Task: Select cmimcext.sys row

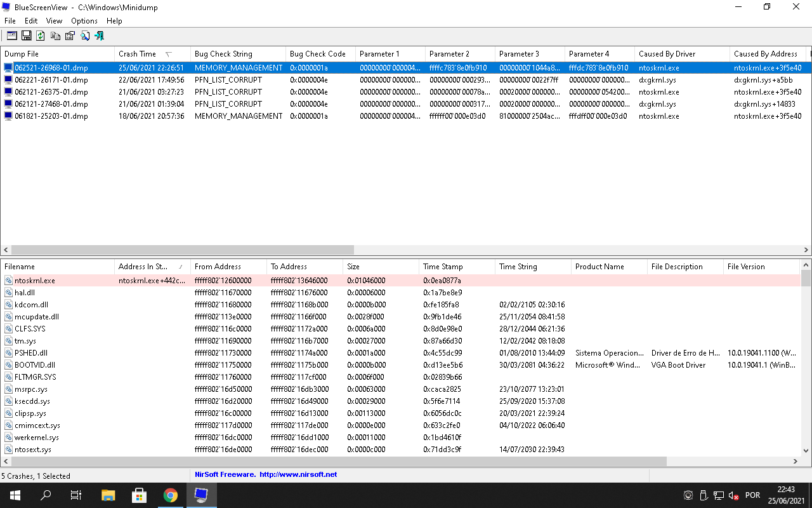Action: tap(401, 425)
